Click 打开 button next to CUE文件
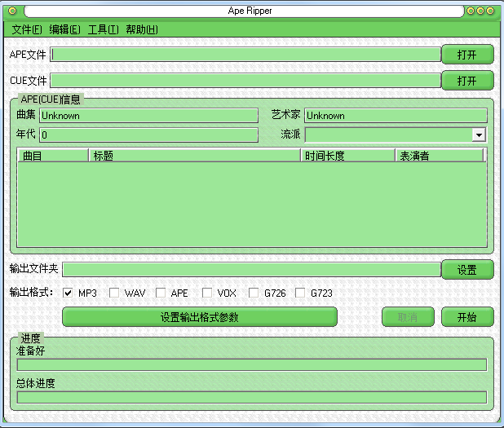Viewport: 504px width, 428px height. pyautogui.click(x=467, y=81)
